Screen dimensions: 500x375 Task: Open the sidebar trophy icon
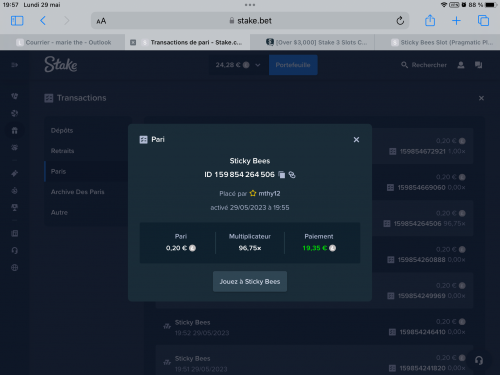[x=14, y=207]
